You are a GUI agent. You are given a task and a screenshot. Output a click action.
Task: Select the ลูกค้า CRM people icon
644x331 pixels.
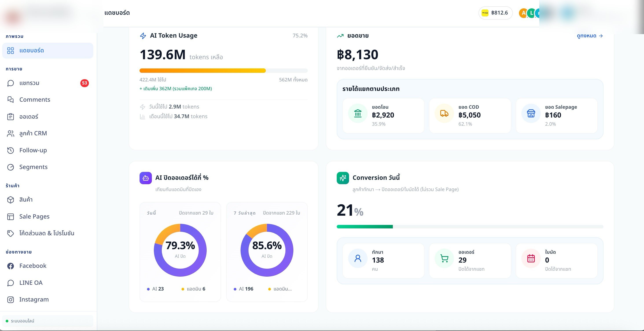click(11, 134)
